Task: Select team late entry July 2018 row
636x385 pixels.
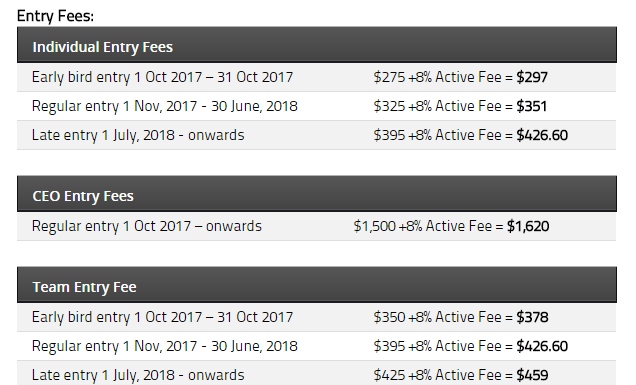Action: 316,373
